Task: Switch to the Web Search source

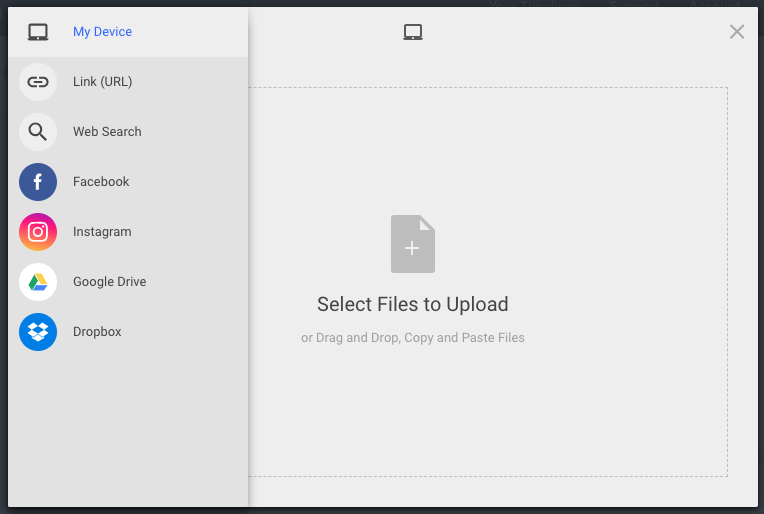Action: pos(107,132)
